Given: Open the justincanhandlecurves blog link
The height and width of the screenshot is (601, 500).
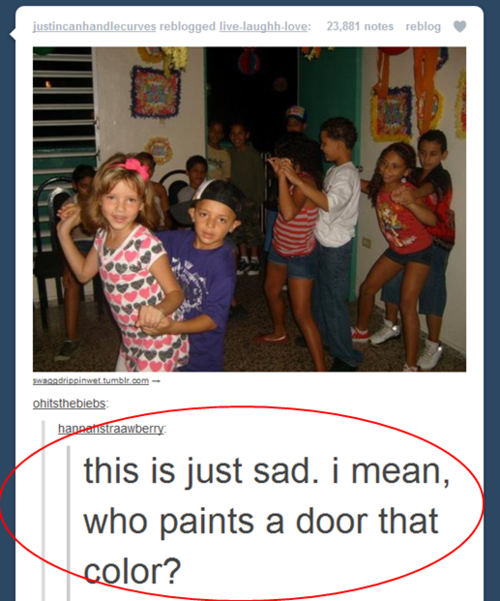Looking at the screenshot, I should tap(94, 26).
